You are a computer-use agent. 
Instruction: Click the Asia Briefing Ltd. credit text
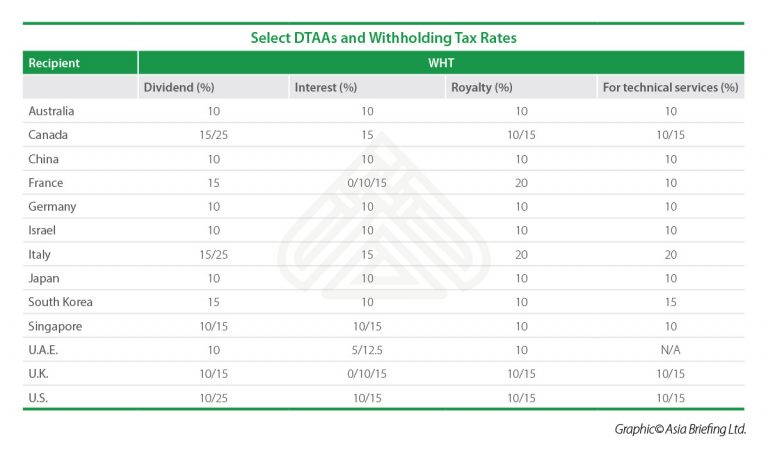pos(680,429)
